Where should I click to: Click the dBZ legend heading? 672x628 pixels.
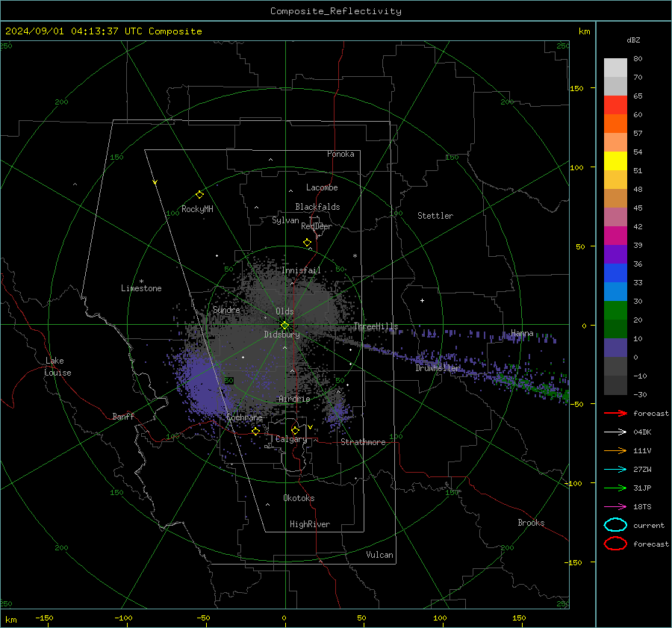pyautogui.click(x=633, y=40)
